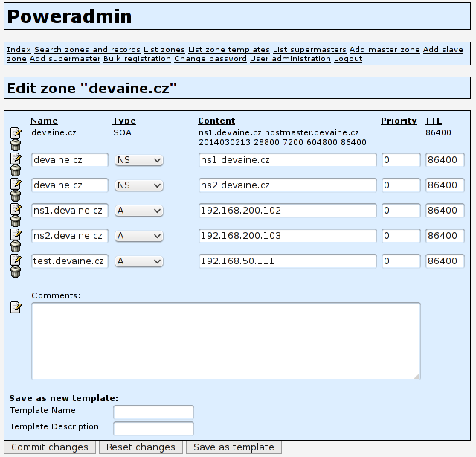The image size is (476, 457).
Task: Open List zone templates
Action: [x=229, y=50]
